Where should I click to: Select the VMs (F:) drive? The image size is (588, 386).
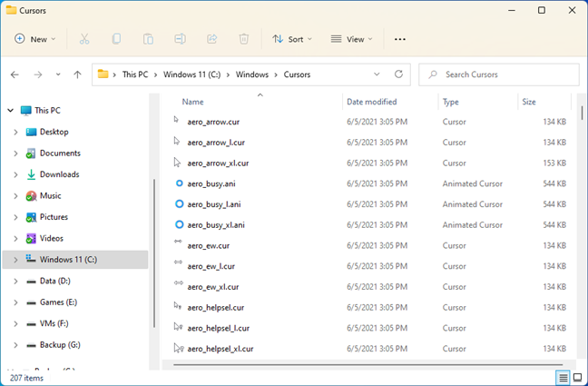tap(54, 323)
